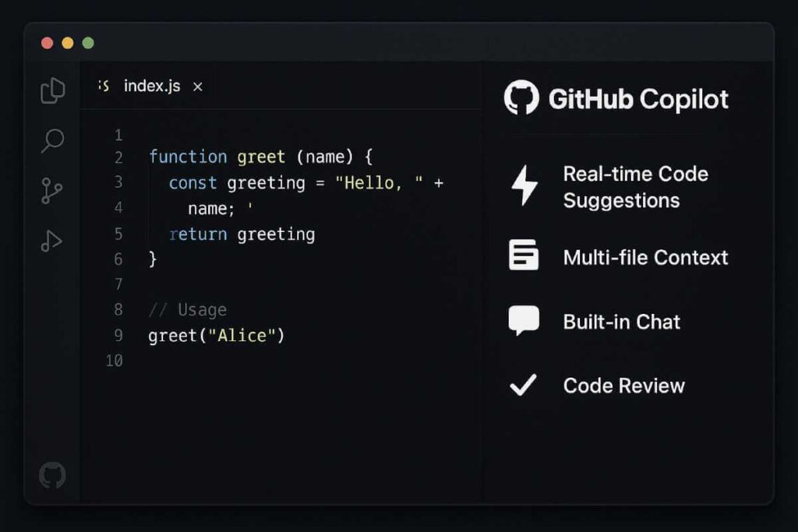
Task: Click the Built-in Chat label
Action: pyautogui.click(x=622, y=320)
